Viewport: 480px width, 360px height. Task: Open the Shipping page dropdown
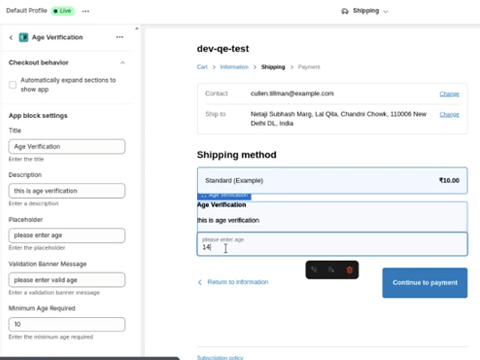[x=365, y=11]
